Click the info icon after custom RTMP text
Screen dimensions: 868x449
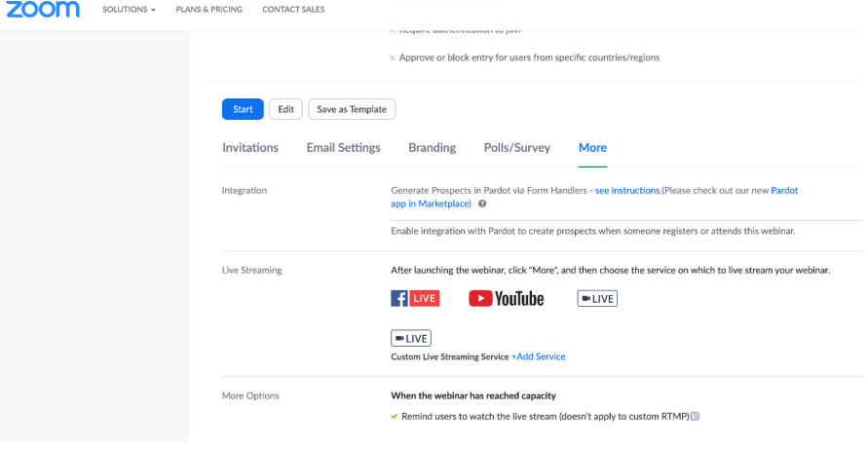coord(695,416)
